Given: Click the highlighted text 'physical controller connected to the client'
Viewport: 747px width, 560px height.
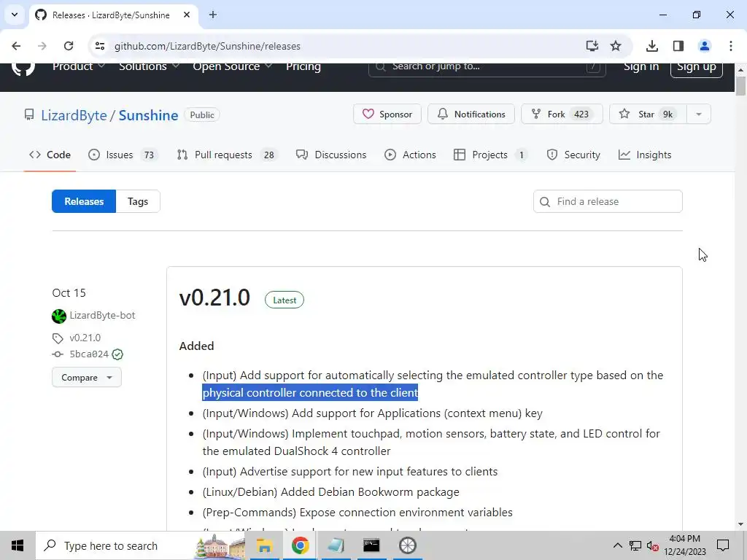Looking at the screenshot, I should [x=310, y=393].
